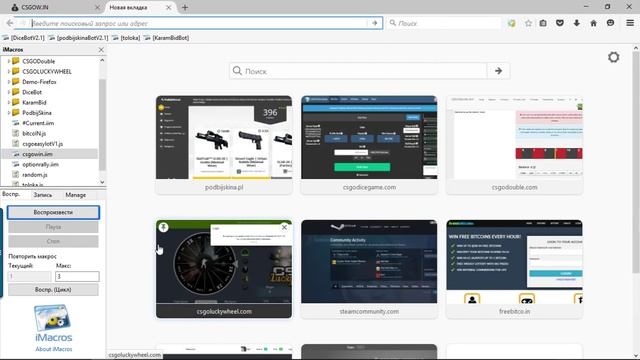Open the About iMacros link
This screenshot has width=640, height=360.
[x=53, y=349]
